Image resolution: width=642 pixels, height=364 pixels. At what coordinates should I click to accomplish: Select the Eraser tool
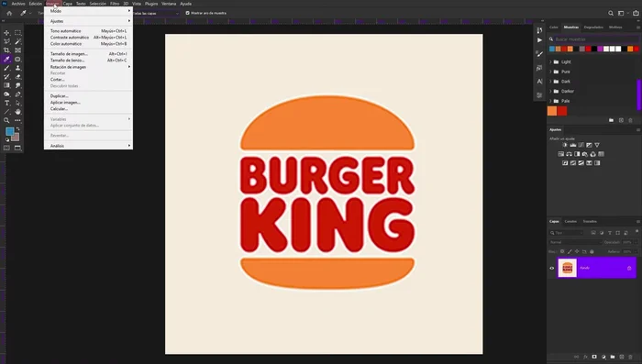click(17, 77)
